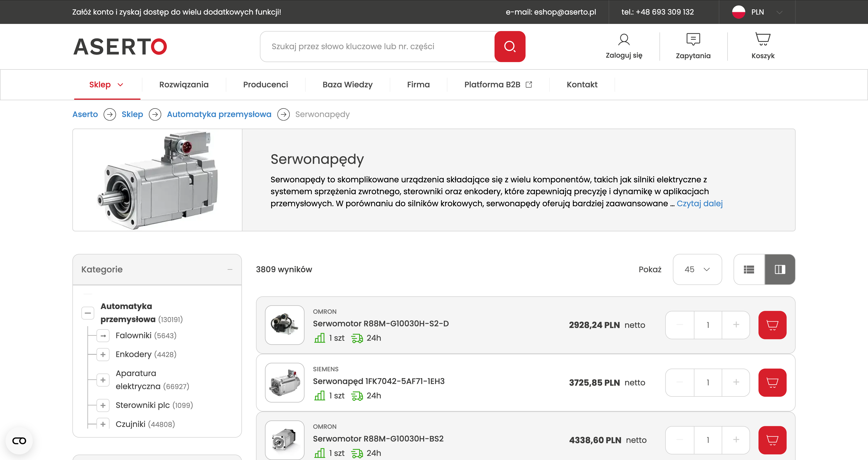This screenshot has height=460, width=868.
Task: Click the accessibility widget icon bottom-left
Action: pyautogui.click(x=19, y=440)
